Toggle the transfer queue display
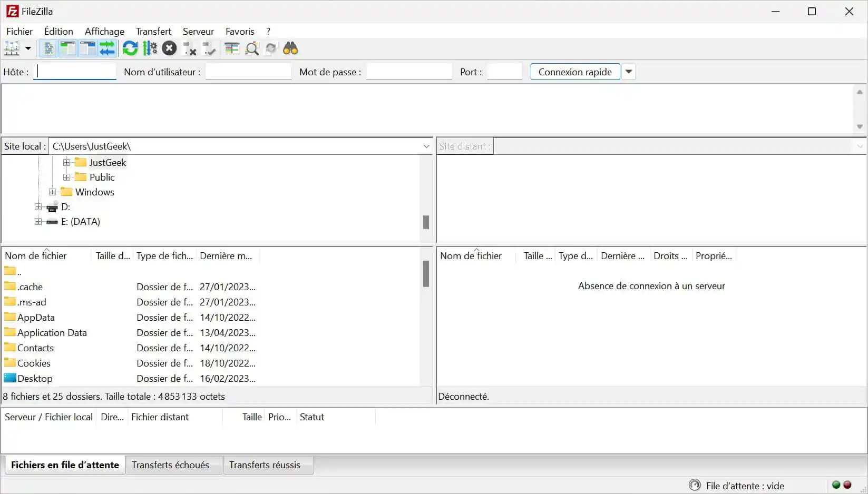The image size is (868, 494). pos(107,49)
